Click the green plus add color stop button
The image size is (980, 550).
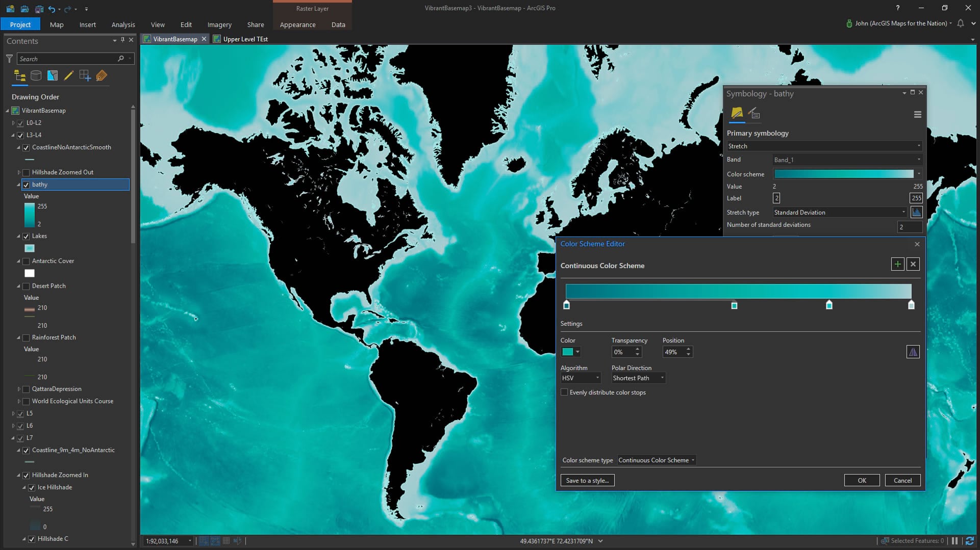pos(897,264)
